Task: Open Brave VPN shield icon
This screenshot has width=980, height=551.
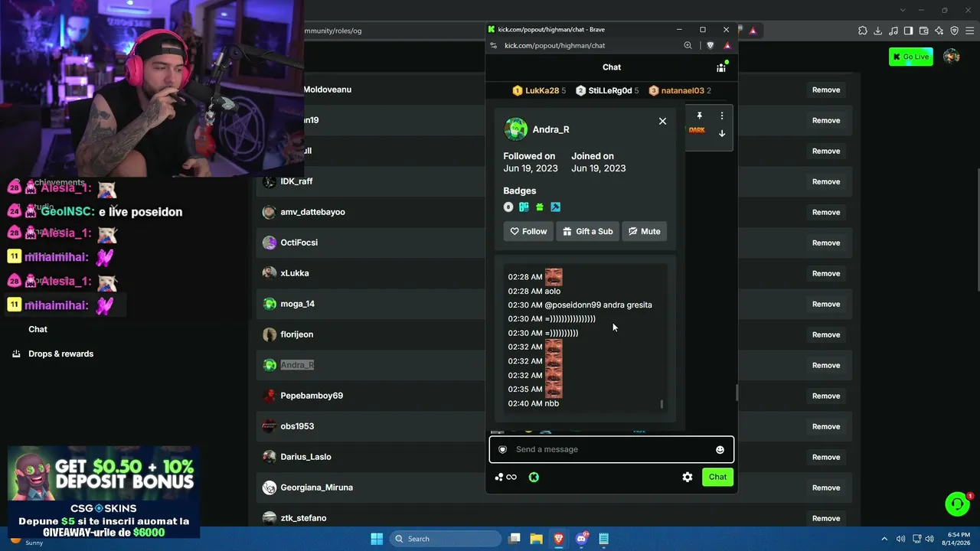Action: 955,31
